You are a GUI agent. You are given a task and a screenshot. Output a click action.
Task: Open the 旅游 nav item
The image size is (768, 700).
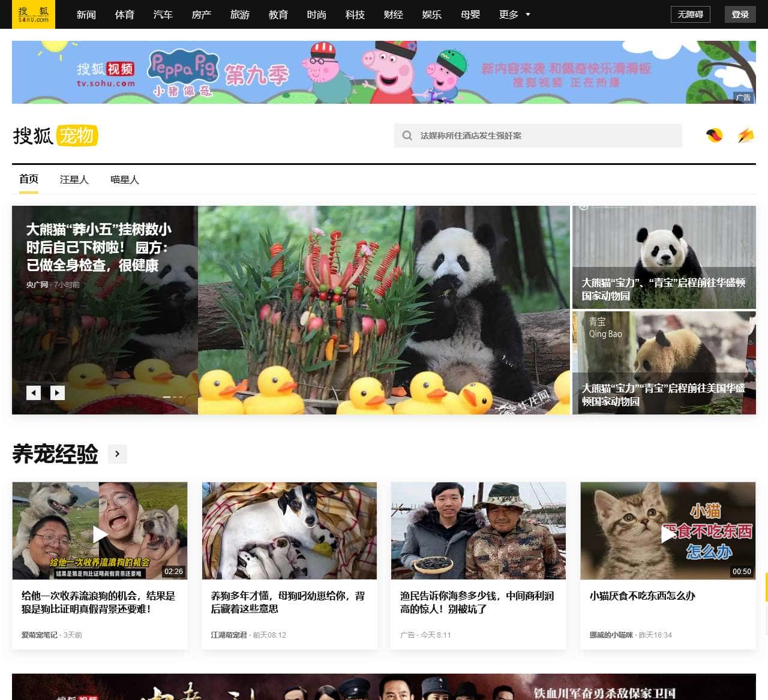tap(240, 14)
